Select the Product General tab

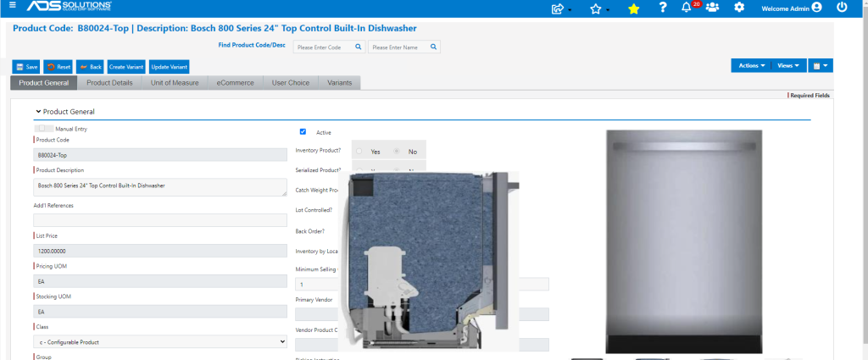[x=44, y=83]
